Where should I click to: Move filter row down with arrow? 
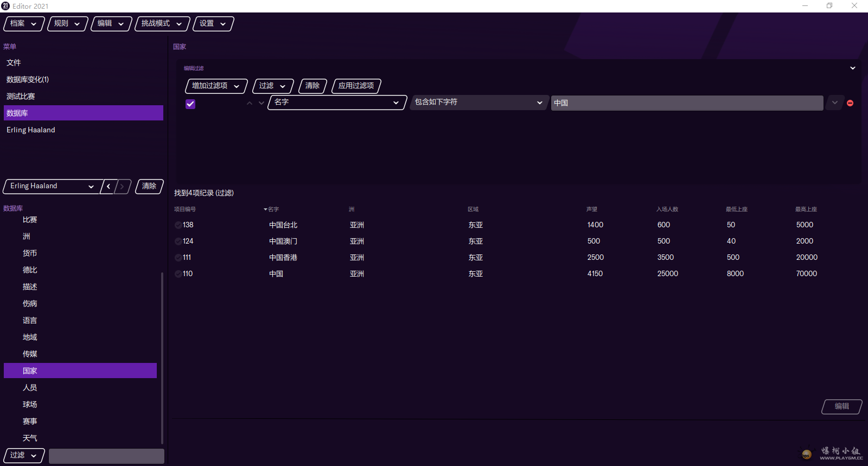(x=261, y=103)
